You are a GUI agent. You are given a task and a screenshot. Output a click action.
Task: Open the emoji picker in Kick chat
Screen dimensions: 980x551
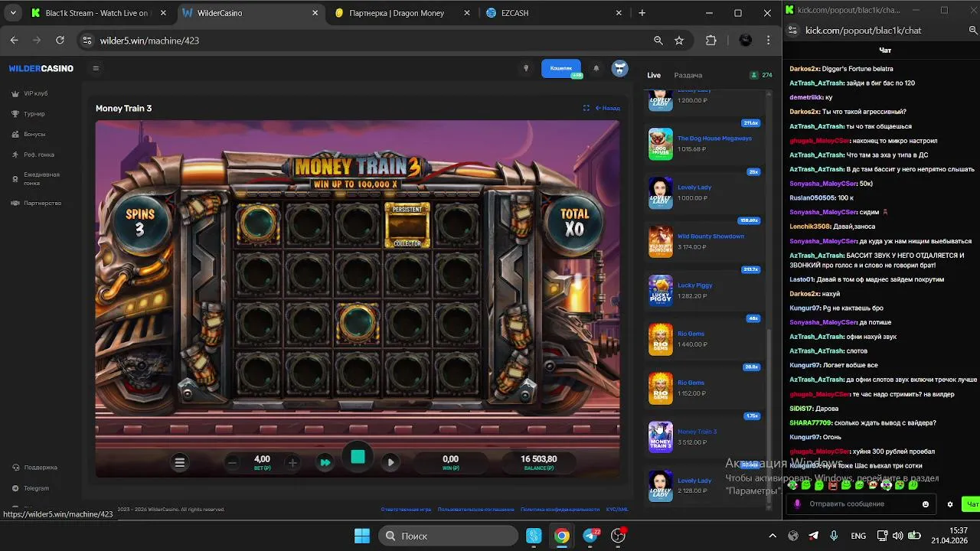(x=926, y=504)
